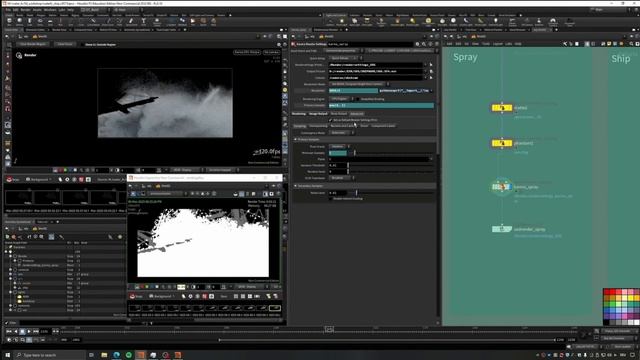
Task: Select the second yellow node in Spray box
Action: (502, 143)
